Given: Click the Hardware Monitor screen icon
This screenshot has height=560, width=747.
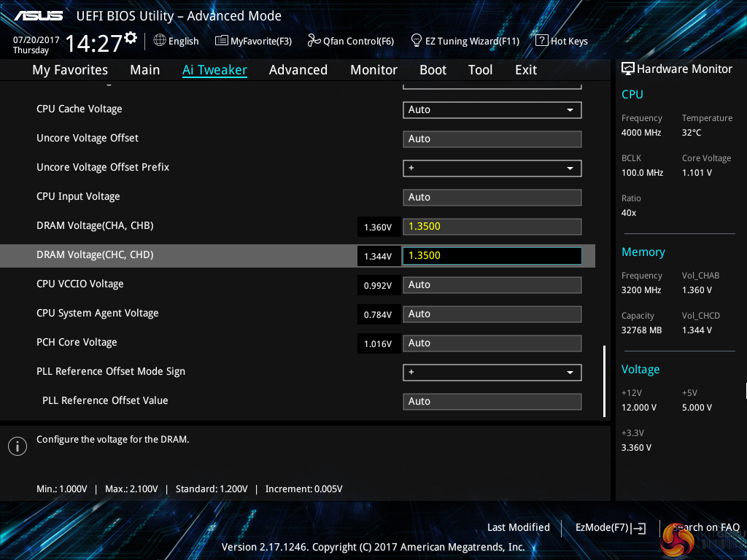Looking at the screenshot, I should (627, 69).
